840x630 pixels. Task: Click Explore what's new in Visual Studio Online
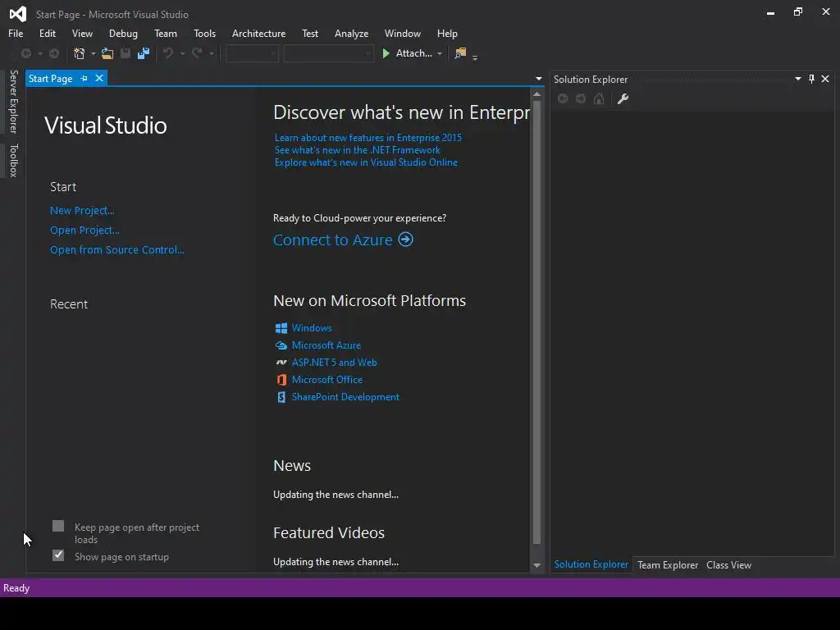(x=366, y=162)
